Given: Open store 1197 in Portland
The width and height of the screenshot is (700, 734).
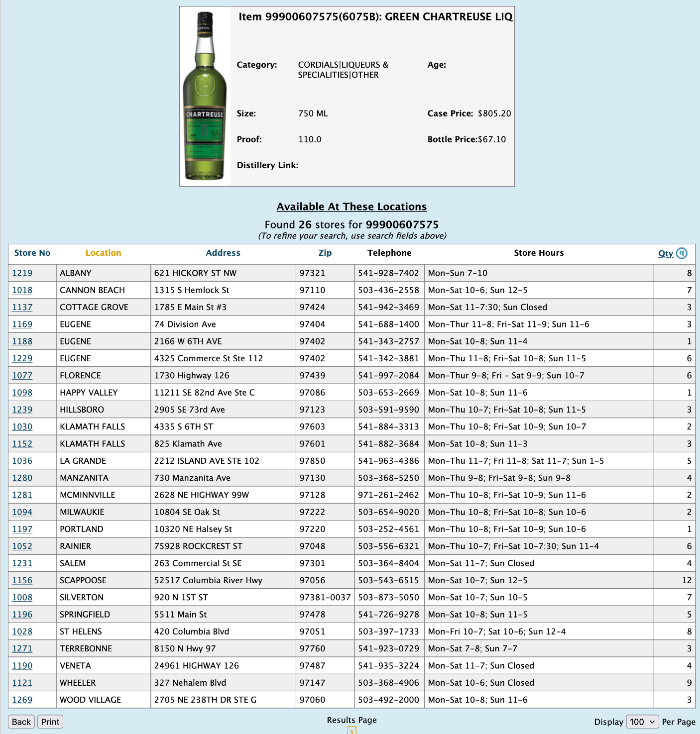Looking at the screenshot, I should (x=22, y=529).
